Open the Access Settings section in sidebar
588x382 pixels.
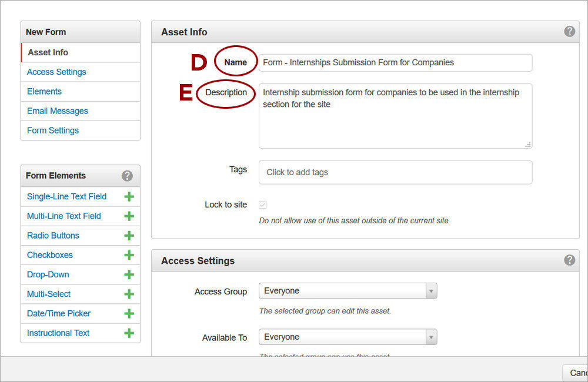click(56, 72)
